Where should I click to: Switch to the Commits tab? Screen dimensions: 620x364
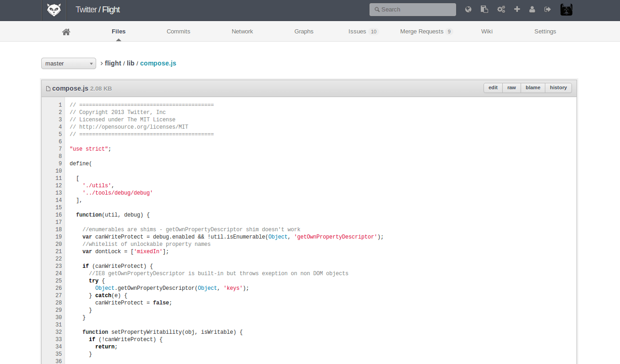(179, 32)
